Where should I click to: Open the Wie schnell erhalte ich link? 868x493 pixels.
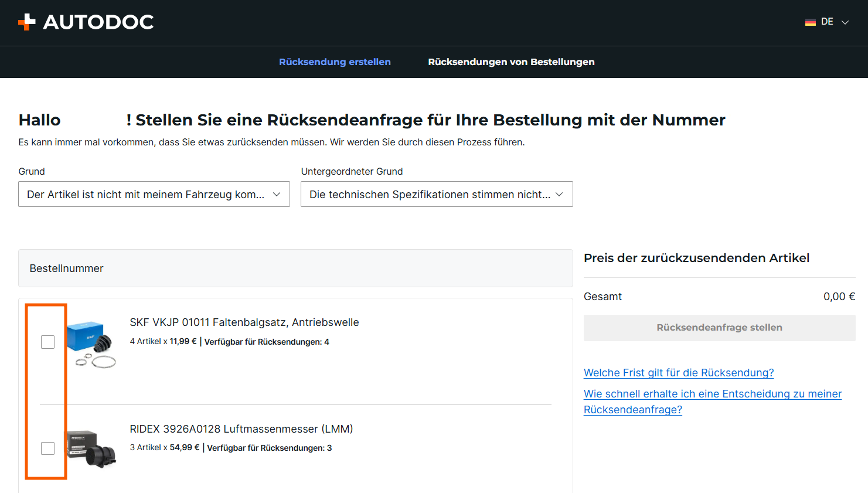pos(712,395)
